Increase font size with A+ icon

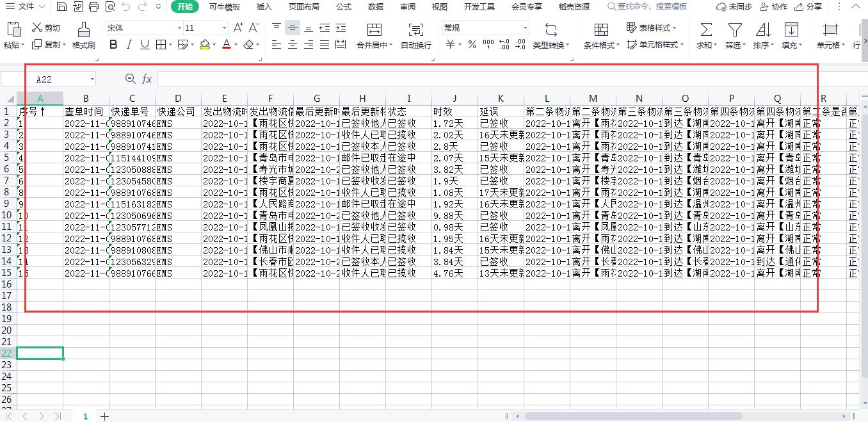pyautogui.click(x=238, y=28)
